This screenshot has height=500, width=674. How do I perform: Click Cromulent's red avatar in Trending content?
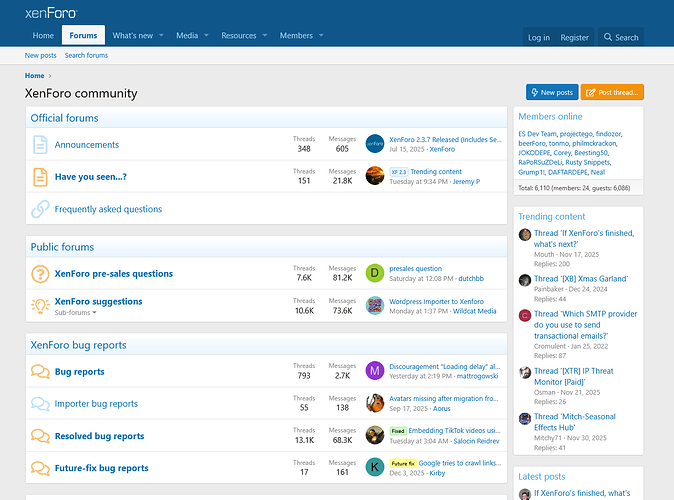point(525,316)
